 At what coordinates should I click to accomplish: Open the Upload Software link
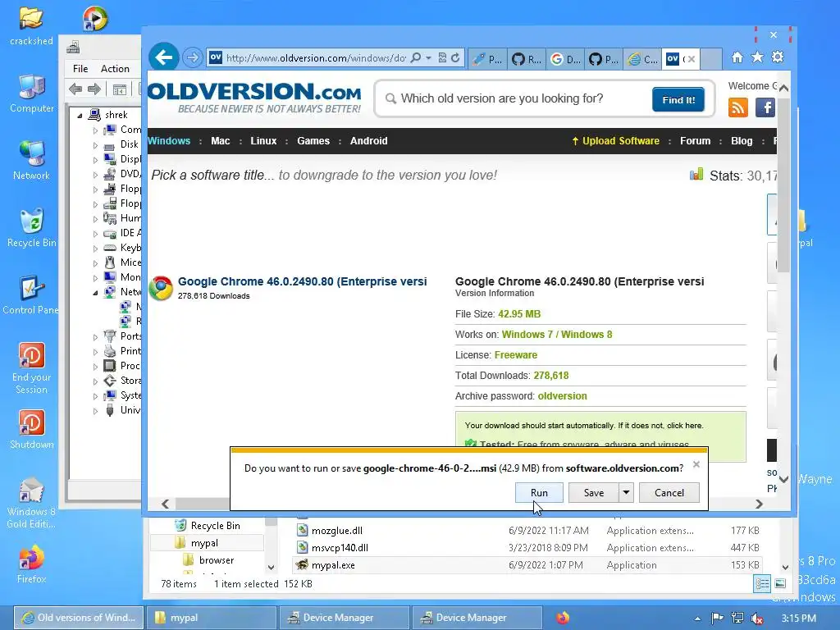tap(615, 141)
